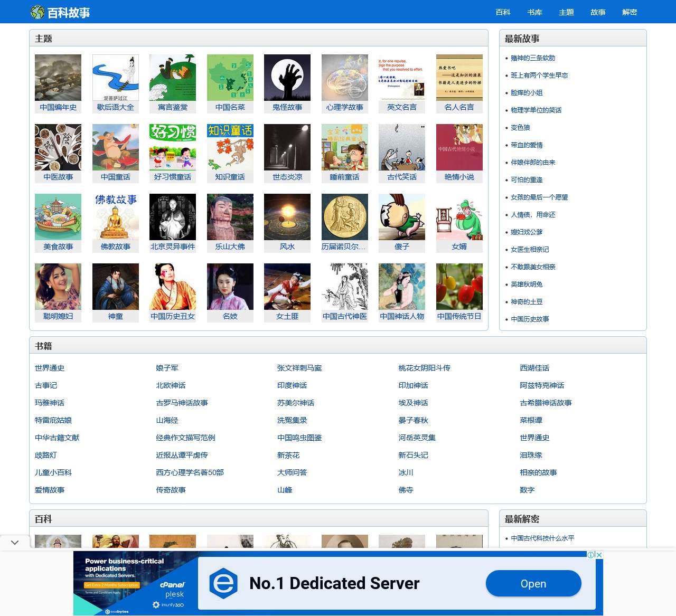Select the 寓言鉴赏 thumbnail image
This screenshot has width=676, height=616.
173,78
